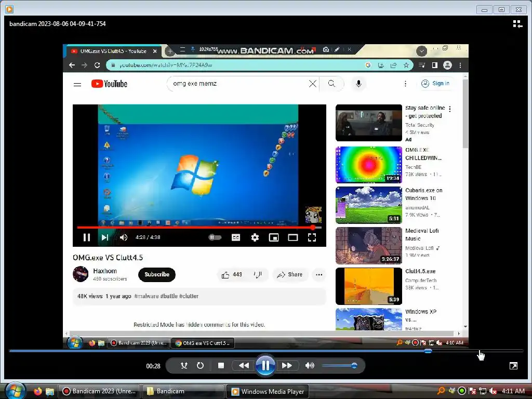
Task: Click the YouTube magnifier search button
Action: coord(331,84)
